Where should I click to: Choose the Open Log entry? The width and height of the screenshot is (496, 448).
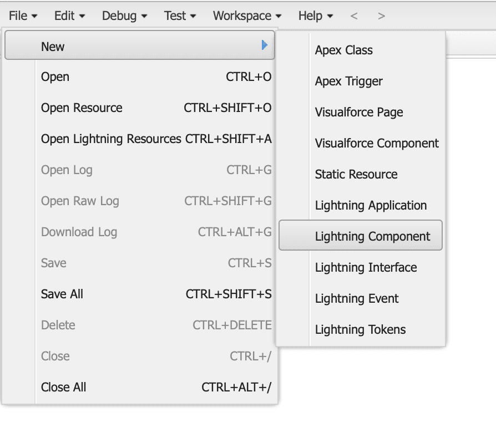139,170
